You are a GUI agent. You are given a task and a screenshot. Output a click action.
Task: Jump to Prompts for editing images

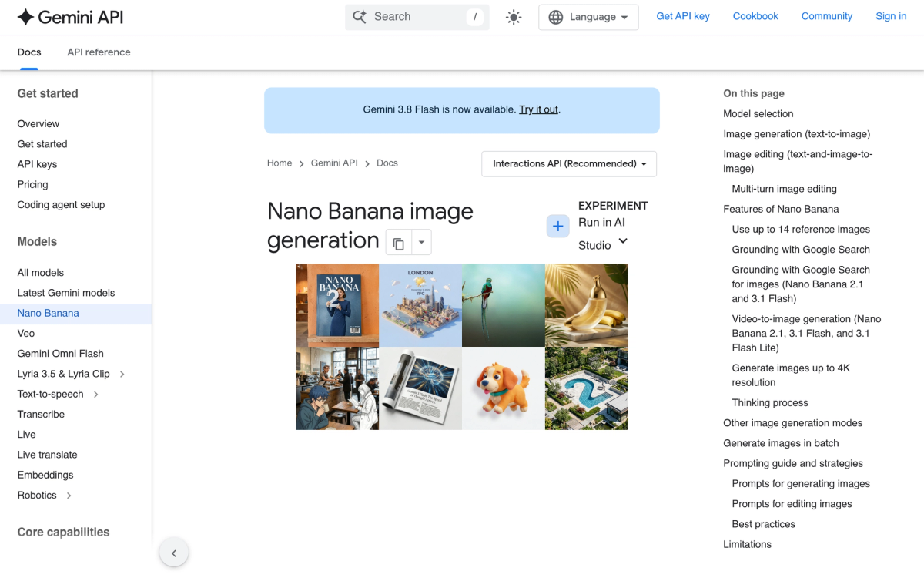pos(792,504)
